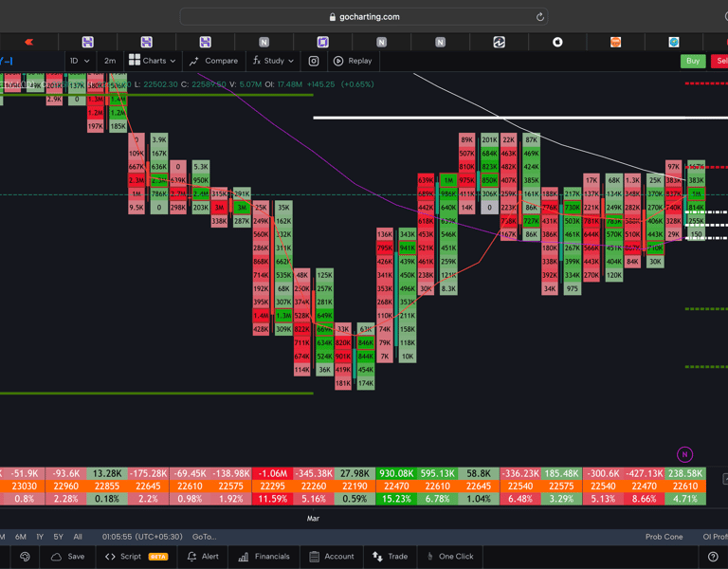
Task: Click the 'C: 22589.50' close value
Action: 204,84
